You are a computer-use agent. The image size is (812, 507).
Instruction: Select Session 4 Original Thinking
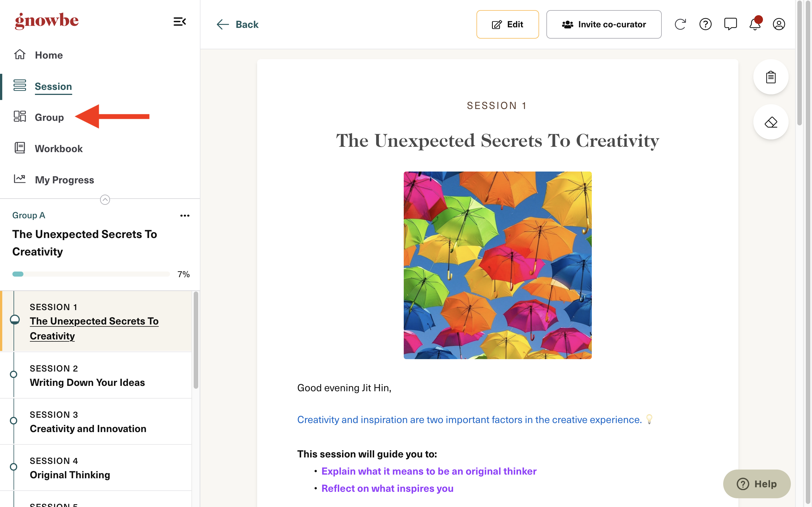pyautogui.click(x=96, y=468)
